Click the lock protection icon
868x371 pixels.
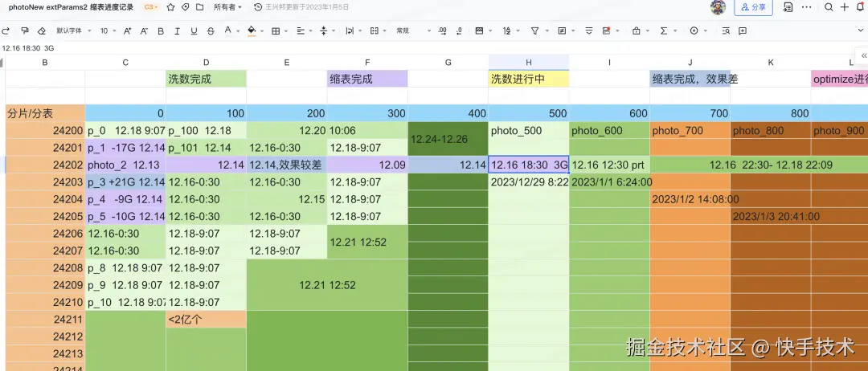(x=636, y=31)
